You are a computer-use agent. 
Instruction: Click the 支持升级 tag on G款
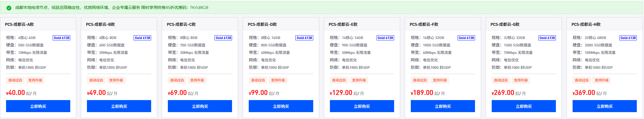point(521,80)
